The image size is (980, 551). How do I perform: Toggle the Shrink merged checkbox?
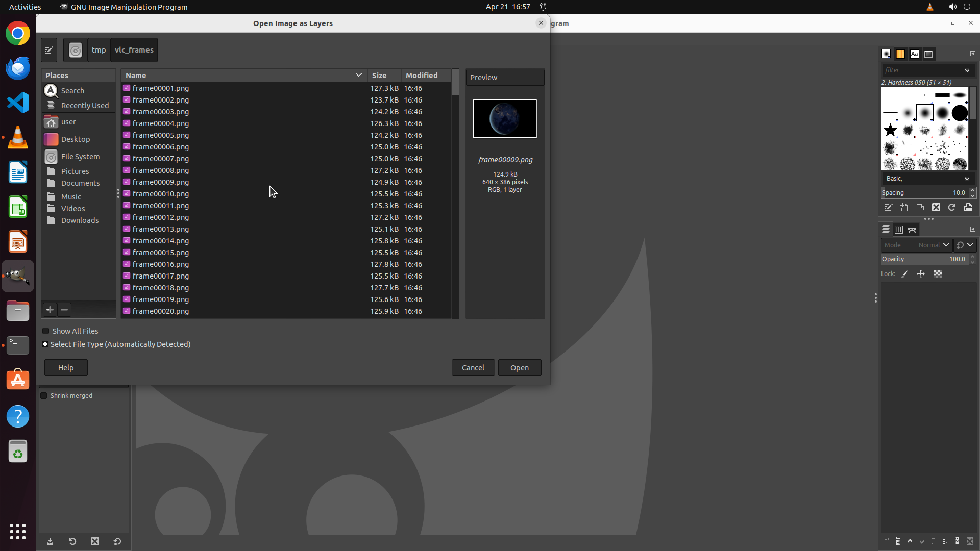pos(44,396)
